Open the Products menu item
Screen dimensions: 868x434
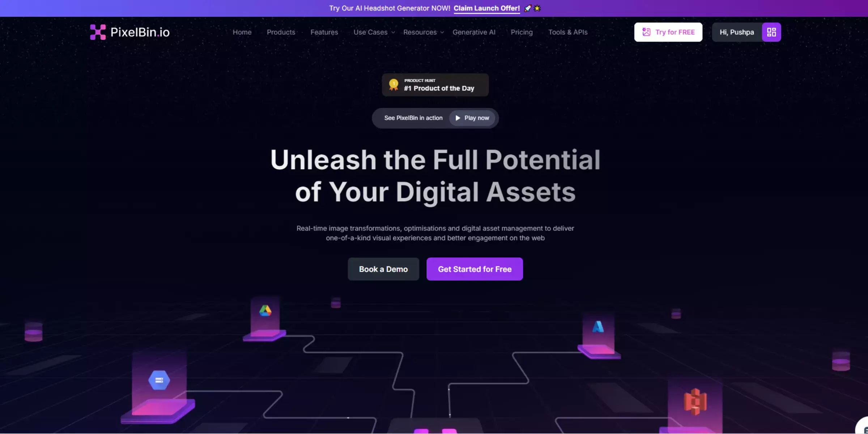point(281,31)
